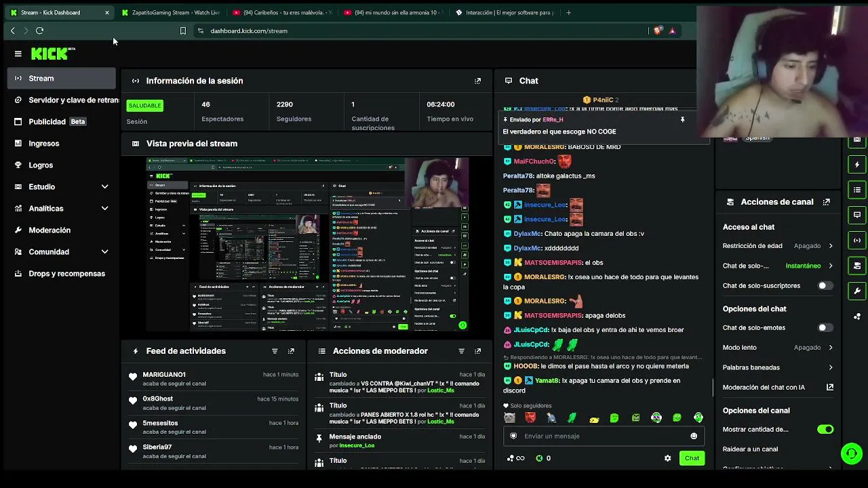Select Stream in the left sidebar

[62, 79]
